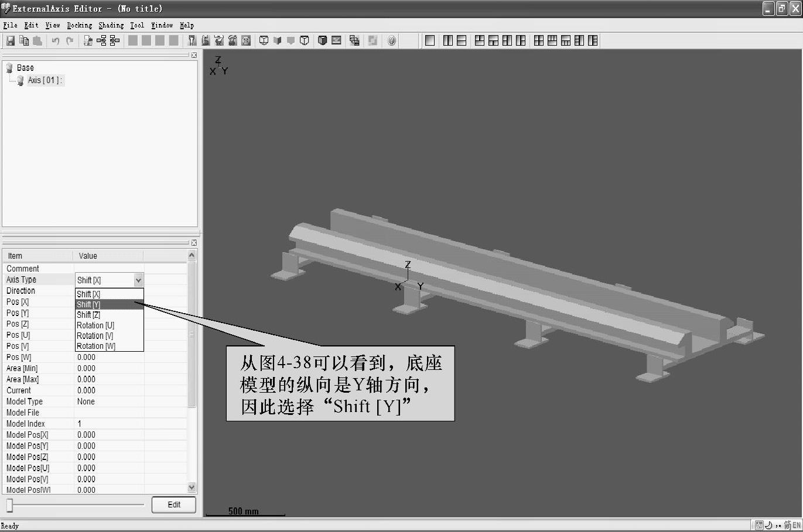Click the EN language indicator in tray
The image size is (803, 532).
click(797, 526)
